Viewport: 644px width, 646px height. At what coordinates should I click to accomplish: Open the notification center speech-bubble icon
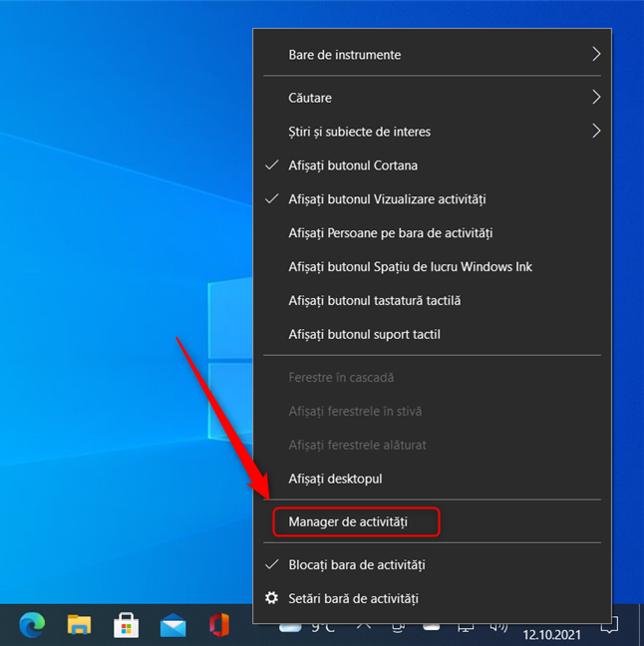click(x=609, y=625)
